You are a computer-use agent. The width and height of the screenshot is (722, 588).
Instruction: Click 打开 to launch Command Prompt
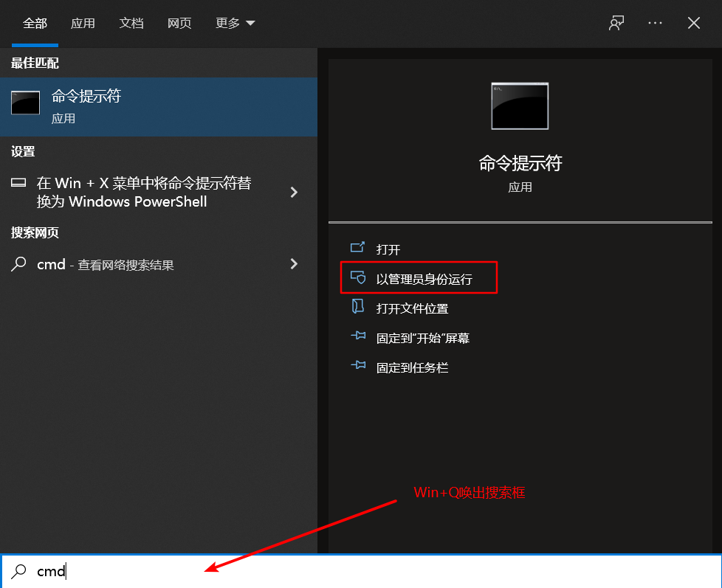pyautogui.click(x=388, y=249)
